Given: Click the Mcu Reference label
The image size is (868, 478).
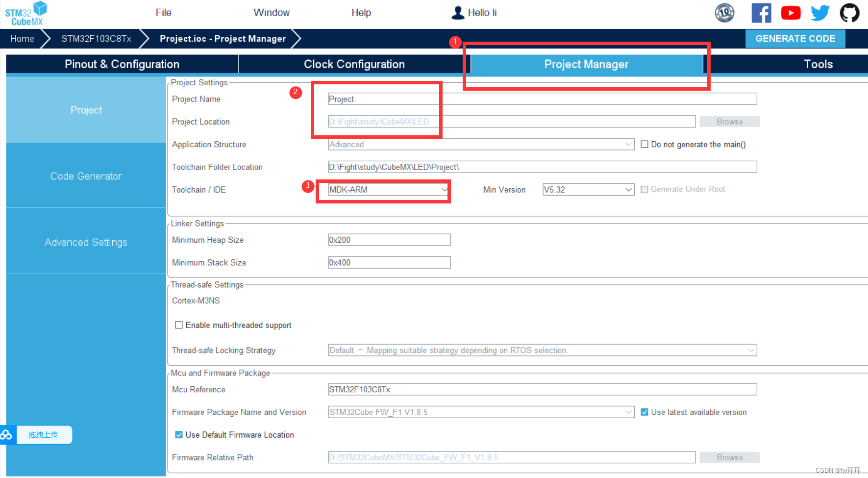Looking at the screenshot, I should point(198,389).
